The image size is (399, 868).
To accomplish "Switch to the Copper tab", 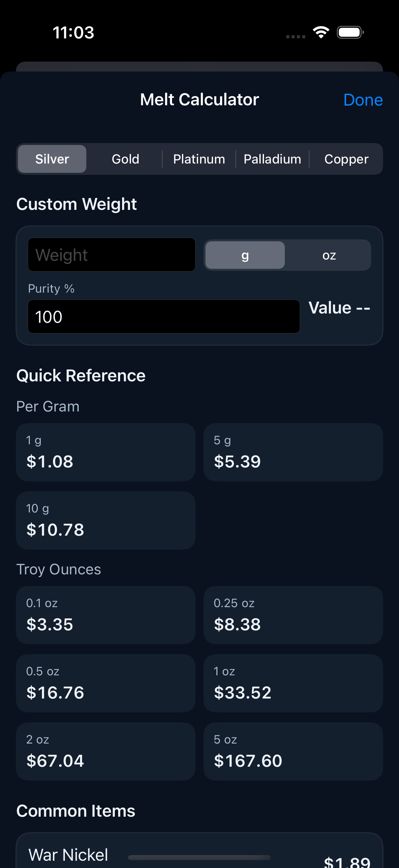I will point(346,159).
